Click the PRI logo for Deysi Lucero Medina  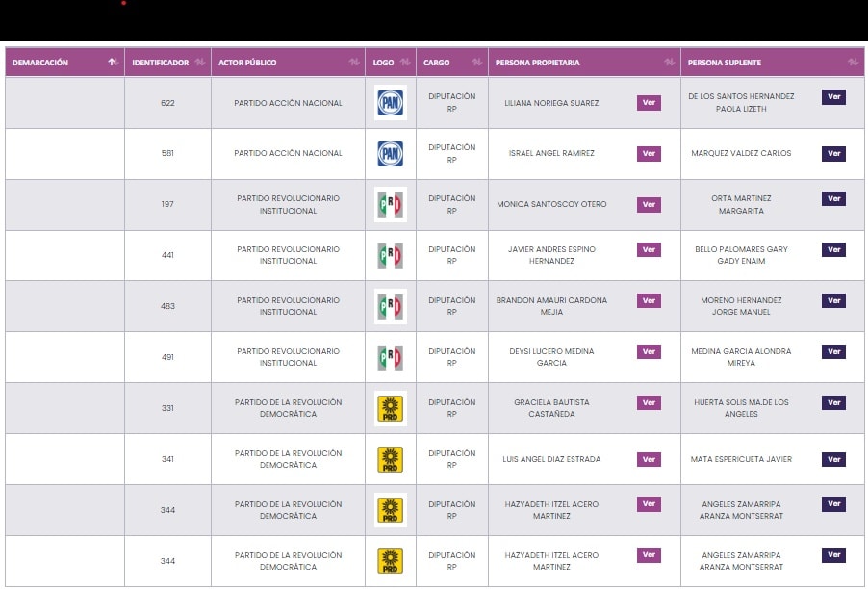(x=390, y=358)
